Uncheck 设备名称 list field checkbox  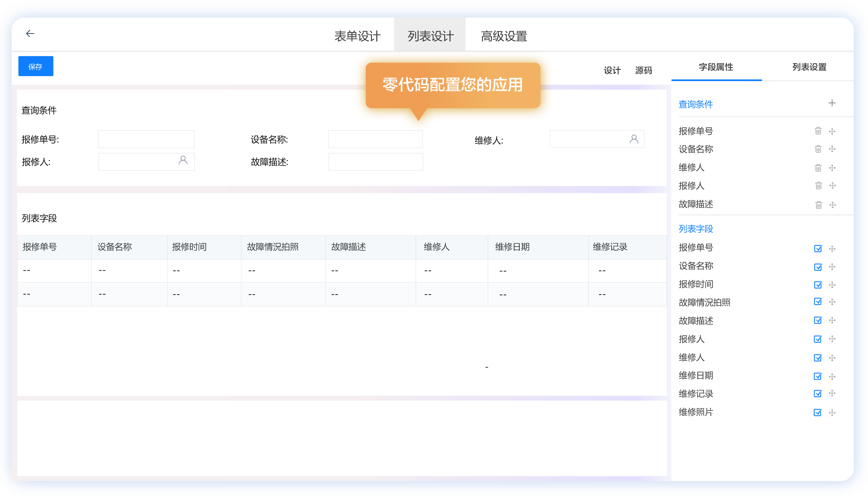(817, 267)
